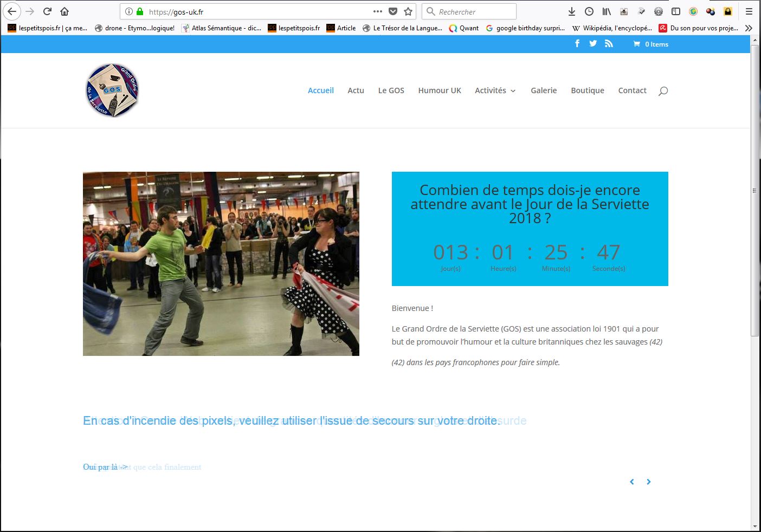Image resolution: width=761 pixels, height=532 pixels.
Task: Click the site search magnifier icon
Action: 663,91
